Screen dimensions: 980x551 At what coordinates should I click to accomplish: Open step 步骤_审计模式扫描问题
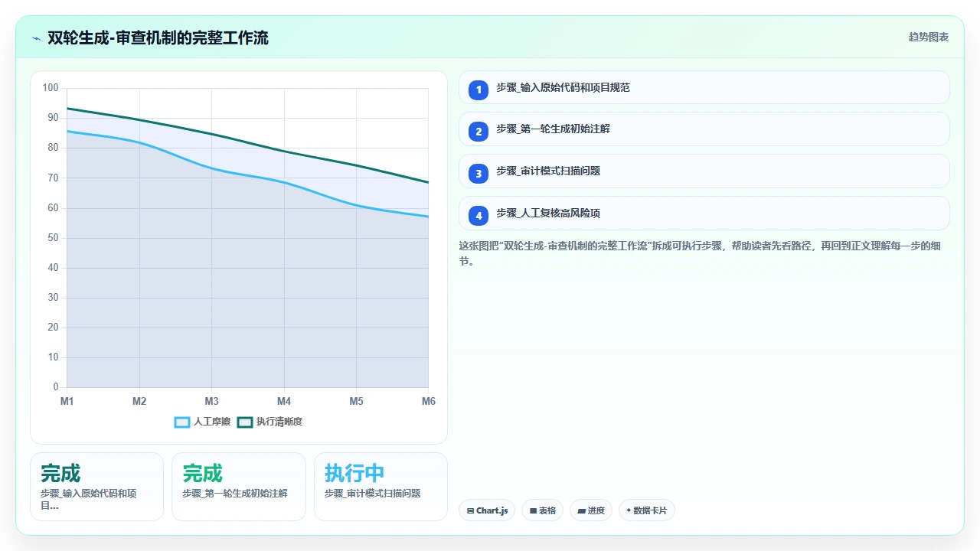[x=704, y=171]
